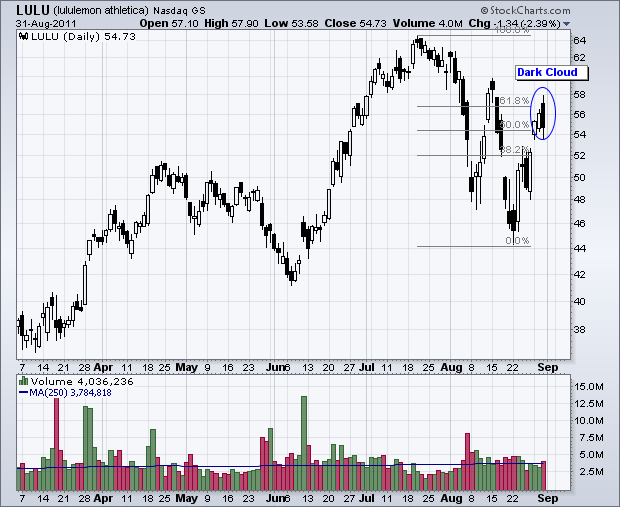The width and height of the screenshot is (620, 507).
Task: Click Aug on the price chart date axis
Action: pyautogui.click(x=451, y=367)
